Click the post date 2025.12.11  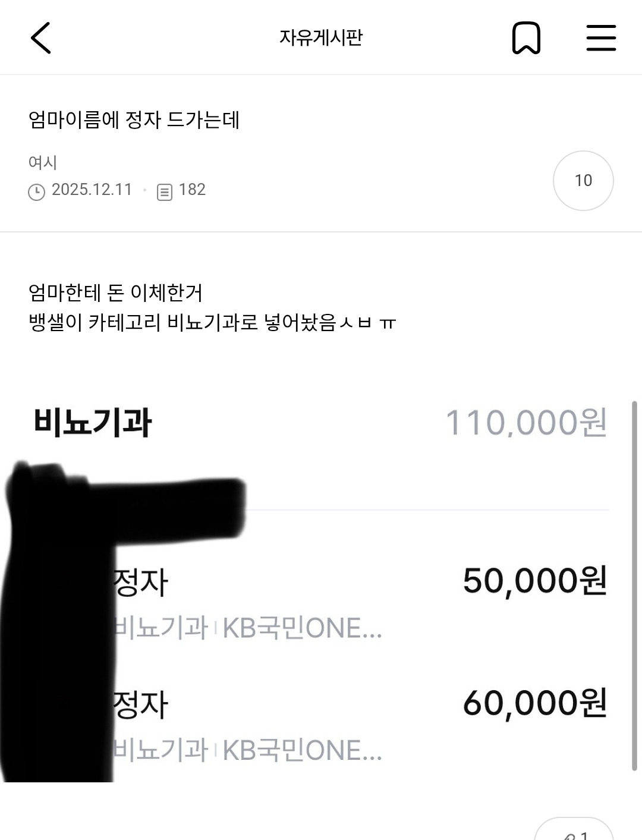pyautogui.click(x=92, y=190)
